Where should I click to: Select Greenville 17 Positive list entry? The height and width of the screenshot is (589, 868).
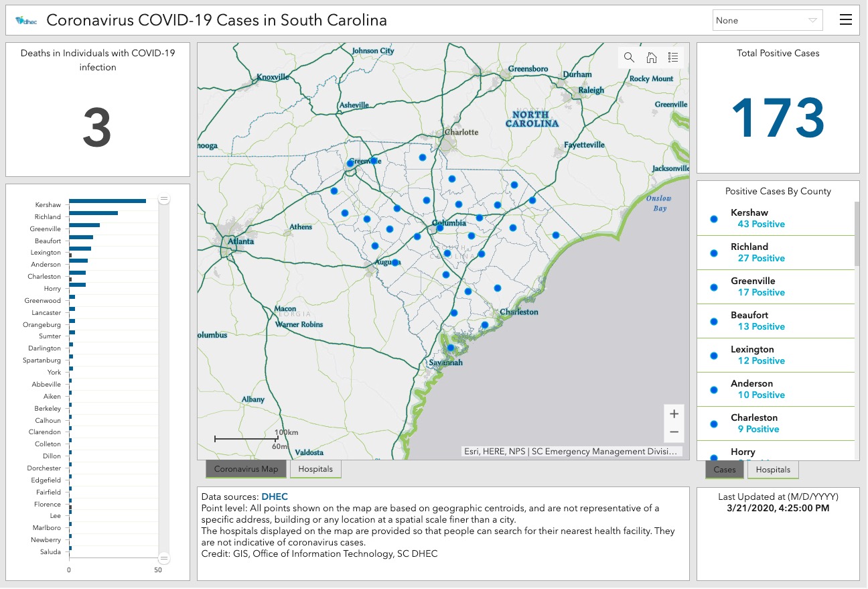776,287
